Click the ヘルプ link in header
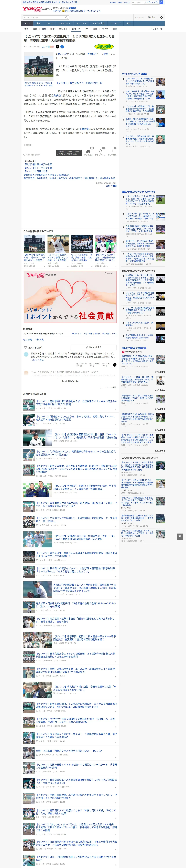The height and width of the screenshot is (868, 186). (127, 2)
